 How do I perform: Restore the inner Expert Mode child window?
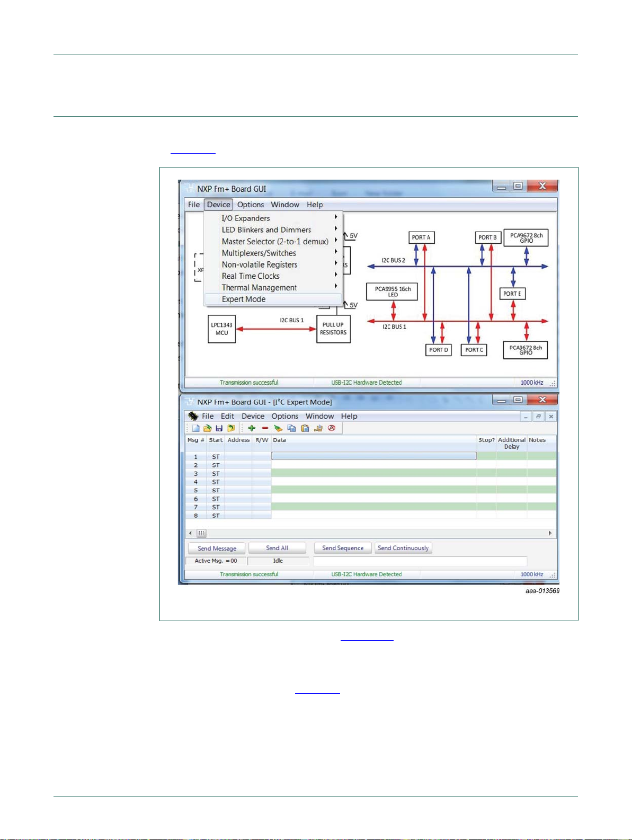[538, 417]
